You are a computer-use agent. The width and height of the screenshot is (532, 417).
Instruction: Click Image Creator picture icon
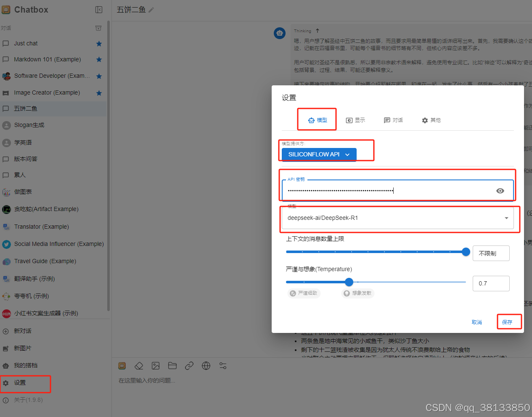tap(6, 93)
